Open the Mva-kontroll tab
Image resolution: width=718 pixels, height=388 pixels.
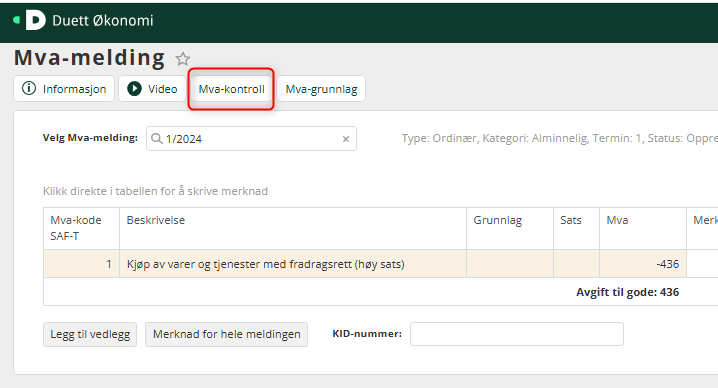tap(231, 89)
